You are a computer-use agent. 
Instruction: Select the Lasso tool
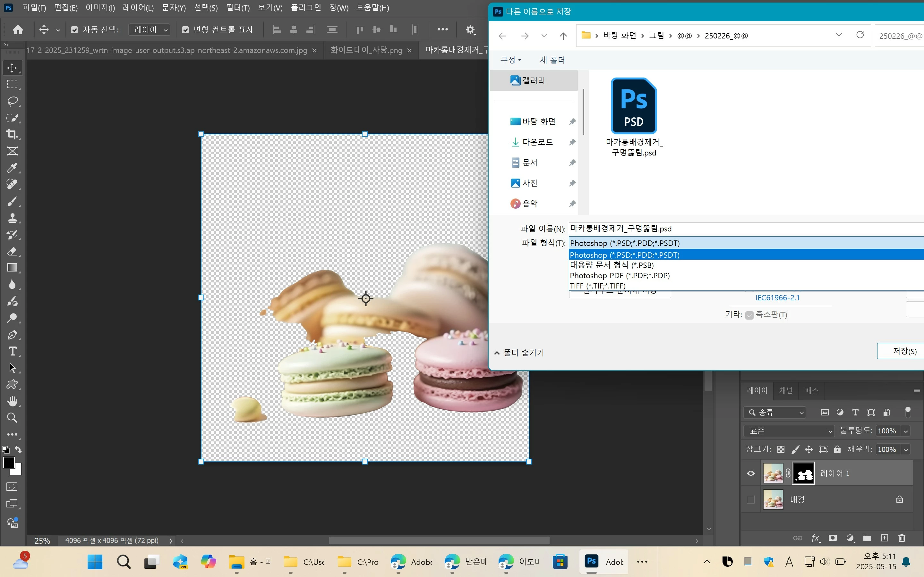[x=12, y=101]
